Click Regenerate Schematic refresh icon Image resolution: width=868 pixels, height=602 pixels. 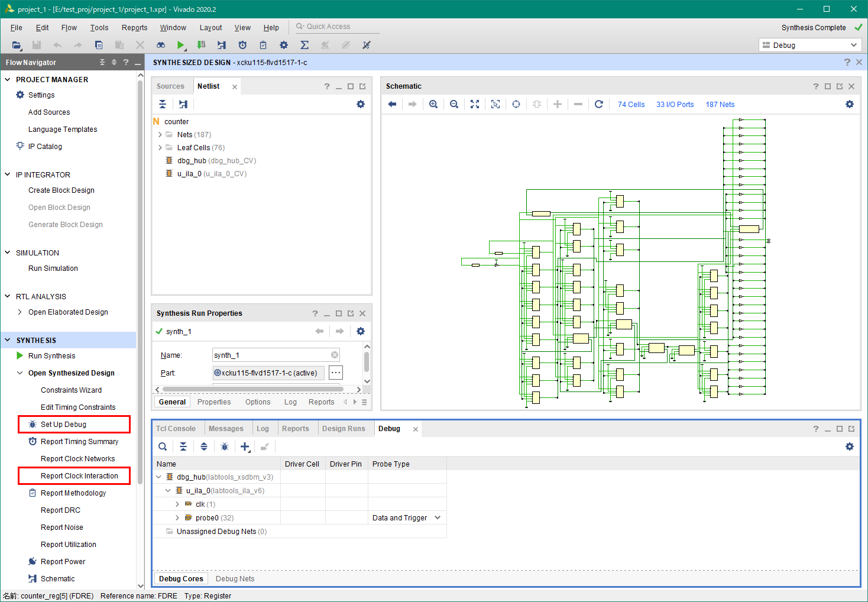599,104
